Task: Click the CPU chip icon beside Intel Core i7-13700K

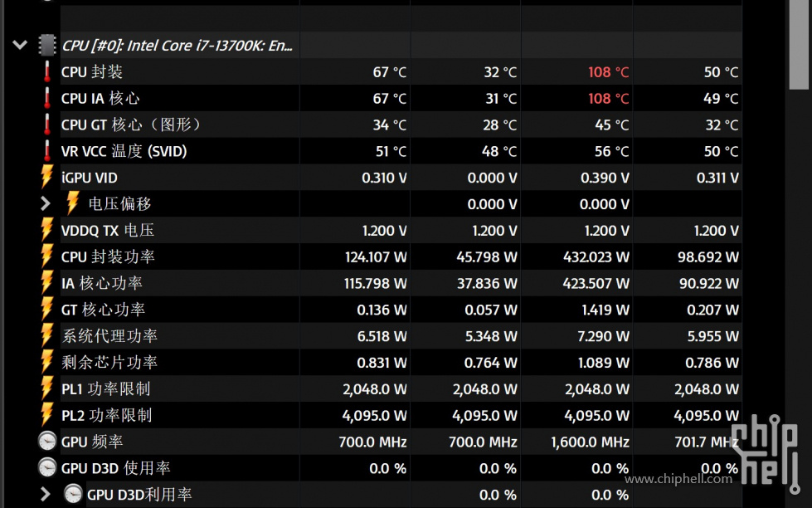Action: (47, 45)
